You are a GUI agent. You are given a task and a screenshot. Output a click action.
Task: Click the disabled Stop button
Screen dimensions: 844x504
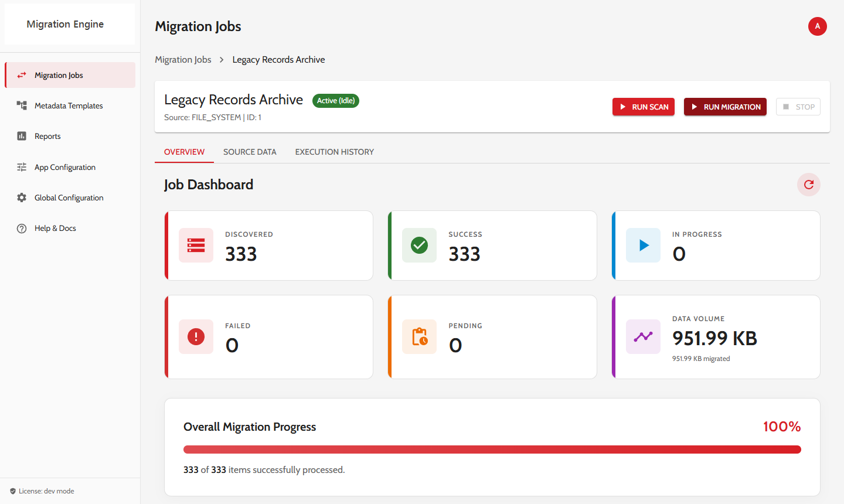pos(798,107)
